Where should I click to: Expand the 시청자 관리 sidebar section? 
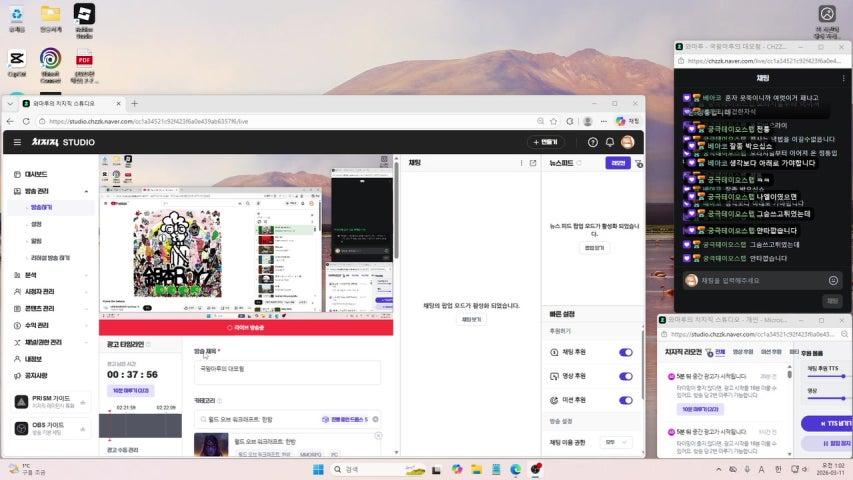point(86,292)
